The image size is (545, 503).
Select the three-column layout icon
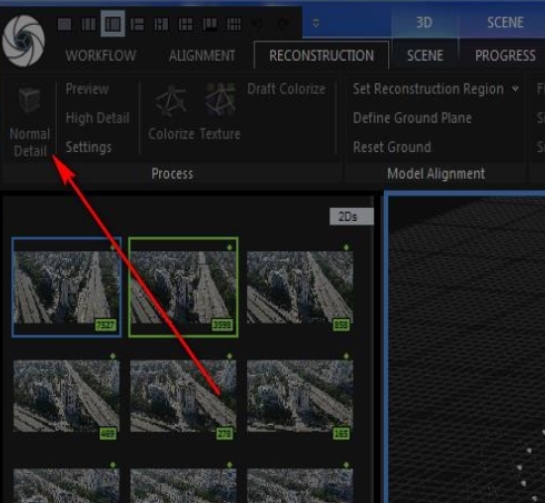pyautogui.click(x=89, y=24)
